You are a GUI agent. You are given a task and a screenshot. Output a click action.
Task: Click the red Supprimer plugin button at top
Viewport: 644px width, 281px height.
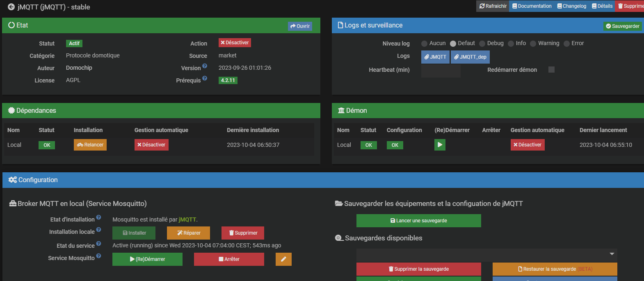[x=630, y=6]
